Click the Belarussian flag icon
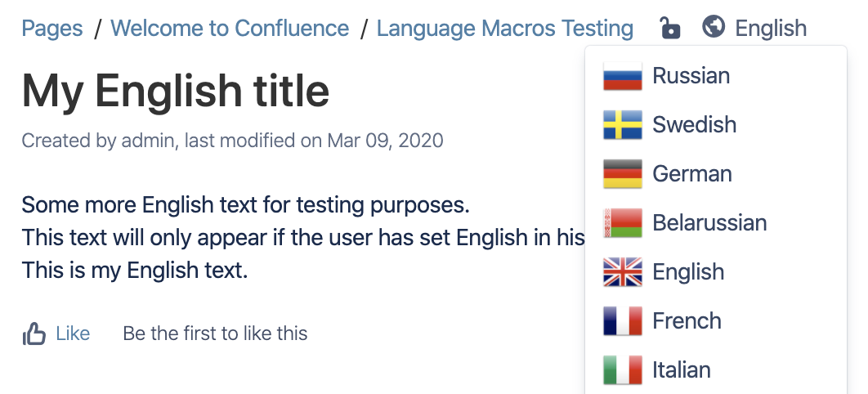 click(x=623, y=223)
